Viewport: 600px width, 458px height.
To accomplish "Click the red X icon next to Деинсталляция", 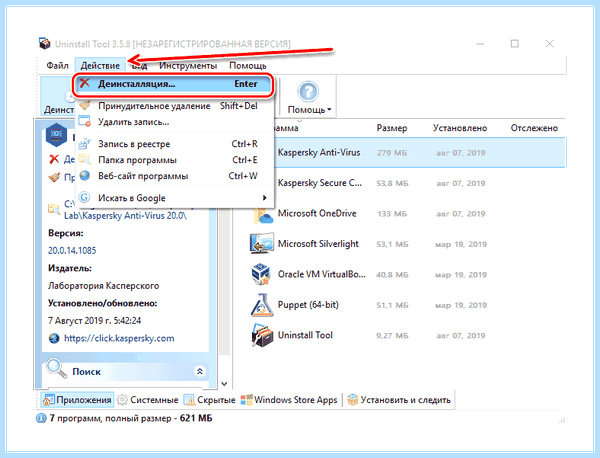I will [85, 83].
